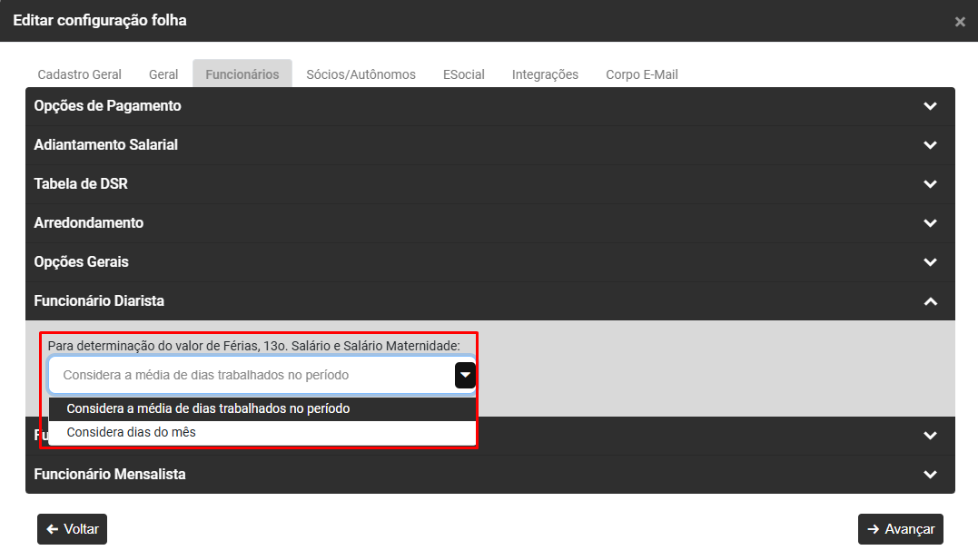Select the Funcionários tab

click(242, 74)
